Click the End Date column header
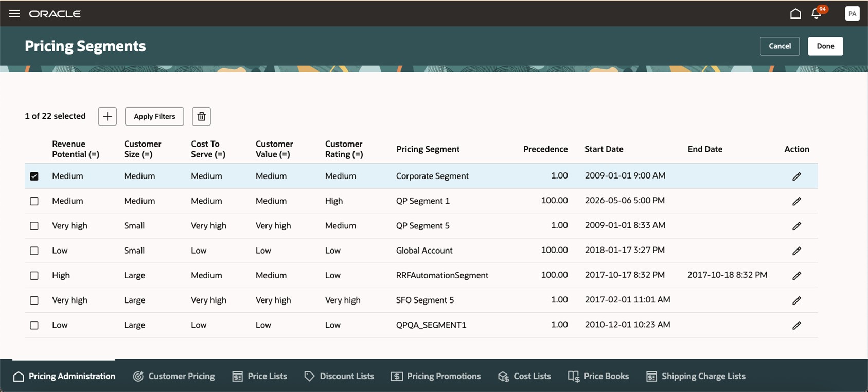This screenshot has height=392, width=868. click(705, 149)
